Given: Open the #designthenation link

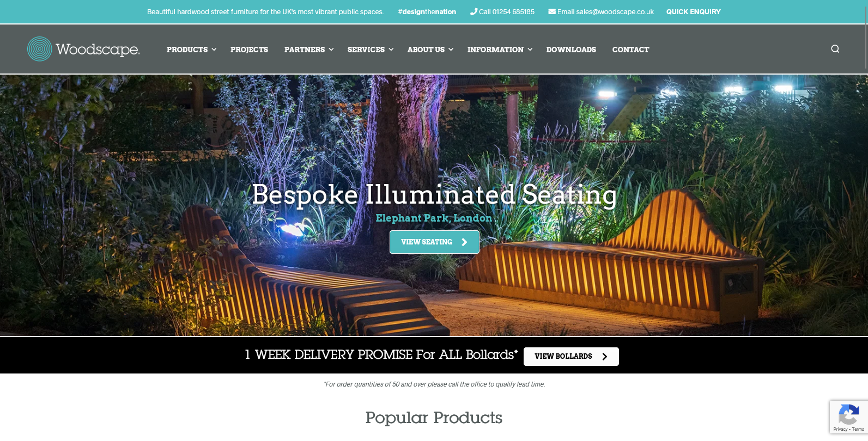Looking at the screenshot, I should click(x=427, y=11).
